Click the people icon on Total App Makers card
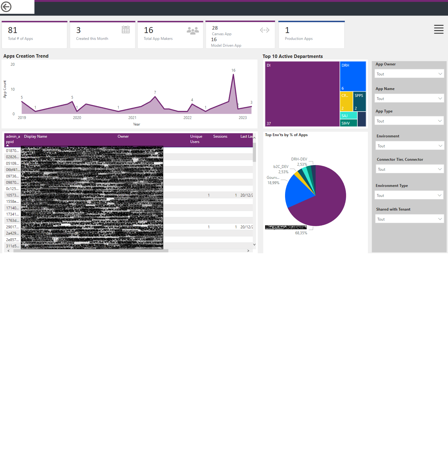448x476 pixels. tap(193, 30)
